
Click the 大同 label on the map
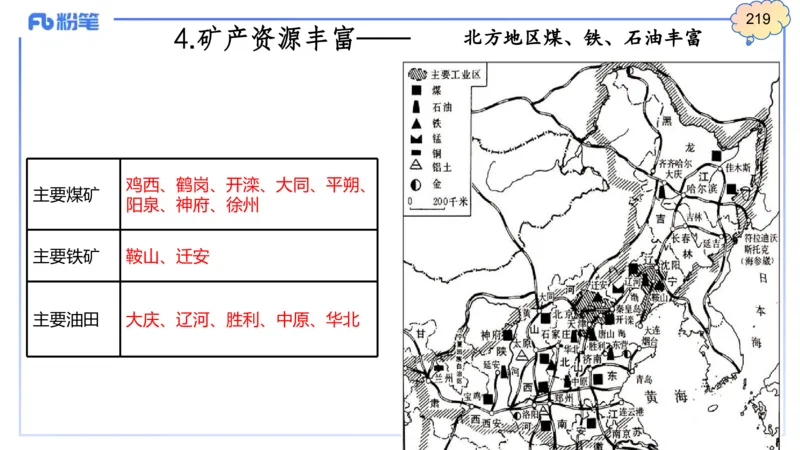click(546, 296)
